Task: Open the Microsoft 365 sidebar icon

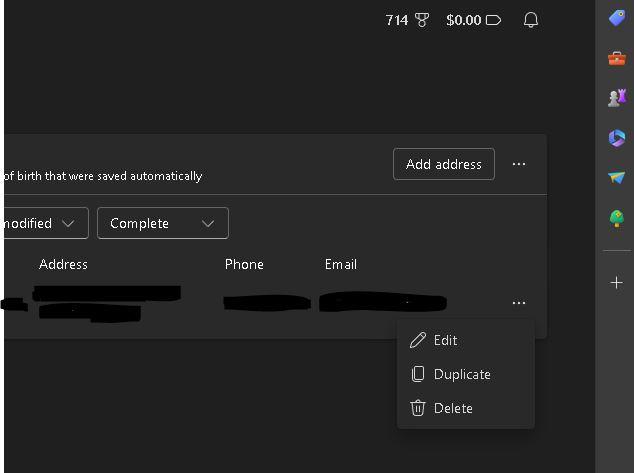Action: click(x=617, y=138)
